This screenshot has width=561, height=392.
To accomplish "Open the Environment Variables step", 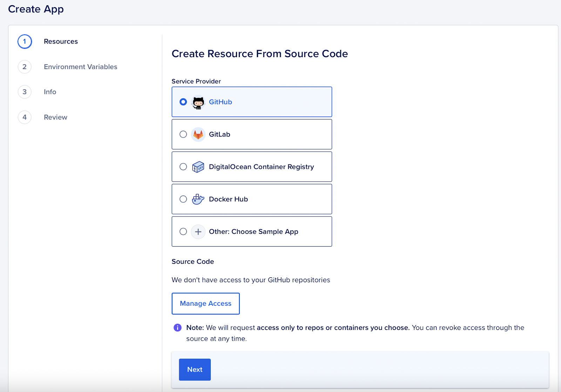I will [80, 67].
